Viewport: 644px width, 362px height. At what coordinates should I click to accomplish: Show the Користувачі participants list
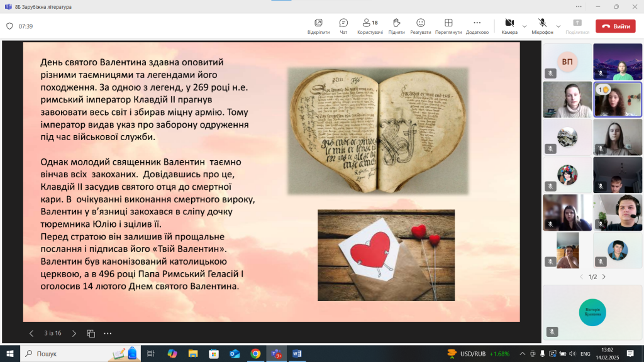tap(370, 26)
